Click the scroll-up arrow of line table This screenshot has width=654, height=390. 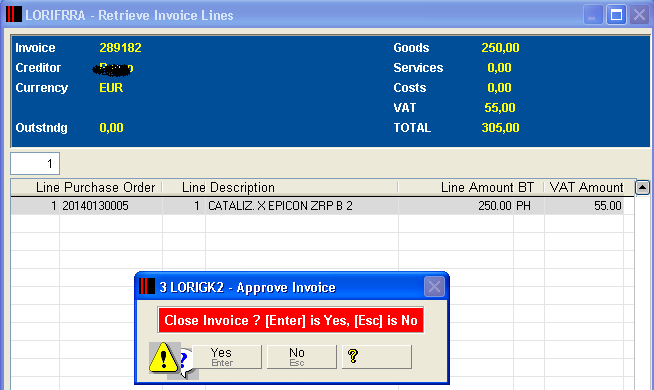(642, 187)
